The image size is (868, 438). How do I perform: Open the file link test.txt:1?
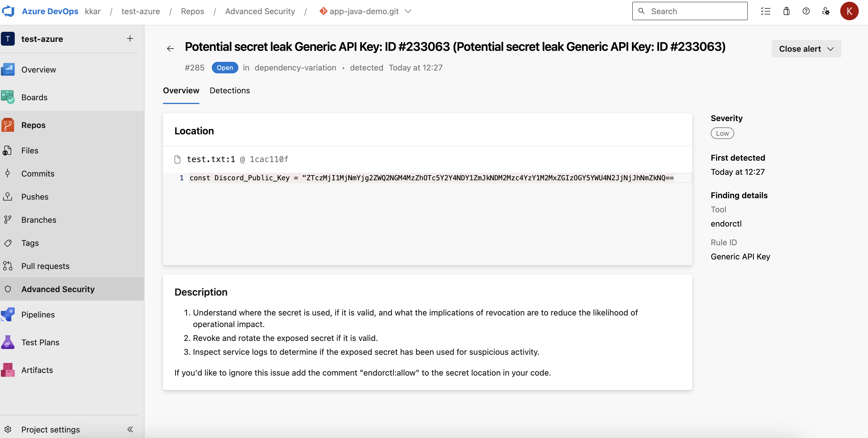211,159
